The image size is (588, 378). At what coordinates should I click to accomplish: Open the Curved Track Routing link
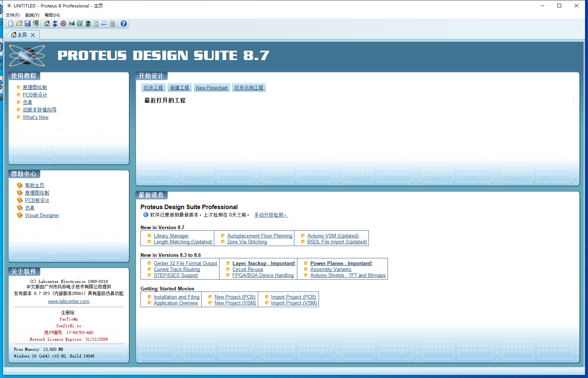[177, 269]
